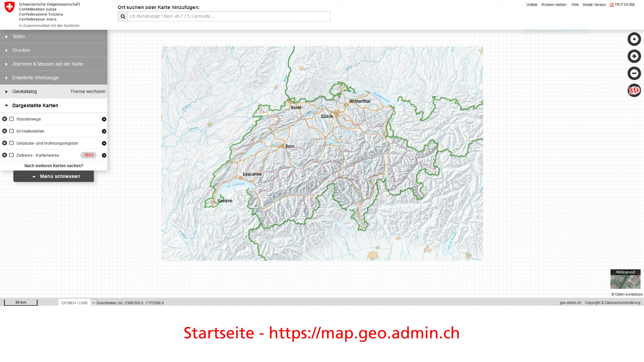This screenshot has height=362, width=644.
Task: Click the search magnifier icon
Action: [x=123, y=16]
